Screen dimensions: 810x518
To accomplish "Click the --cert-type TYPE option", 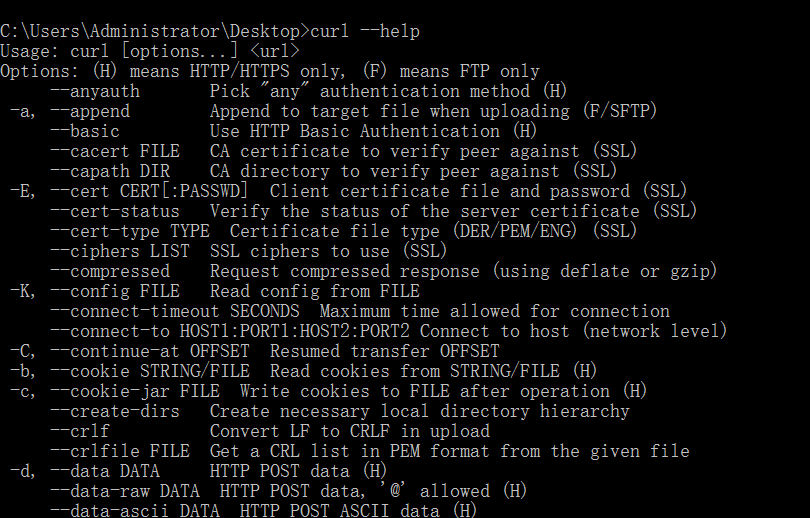I will (x=130, y=231).
